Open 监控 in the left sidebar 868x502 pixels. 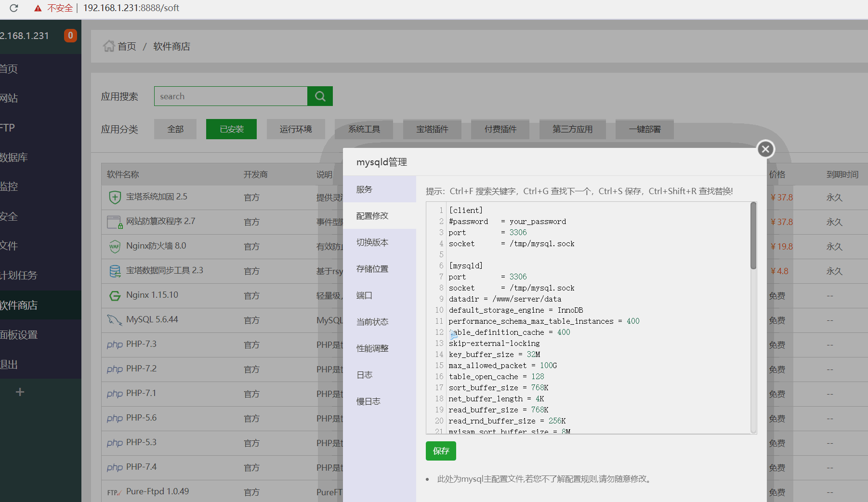40,187
